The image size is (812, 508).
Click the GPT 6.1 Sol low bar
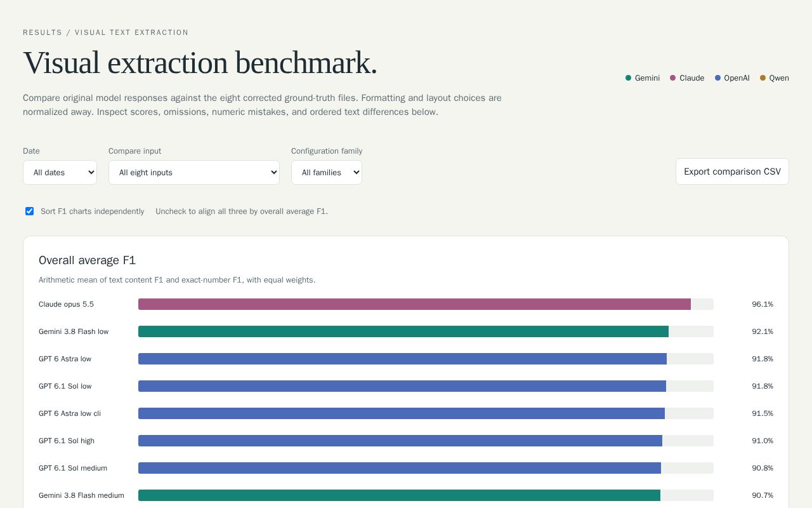pyautogui.click(x=402, y=386)
